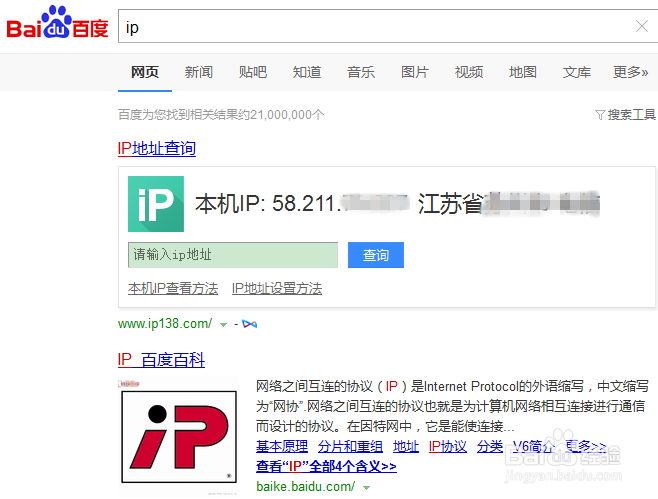Visit the www.ip138.com/ URL
The image size is (658, 499).
point(165,324)
